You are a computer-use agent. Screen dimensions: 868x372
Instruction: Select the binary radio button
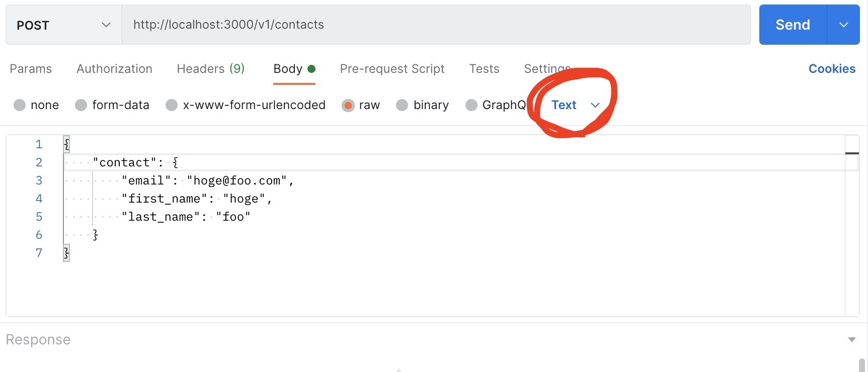402,105
